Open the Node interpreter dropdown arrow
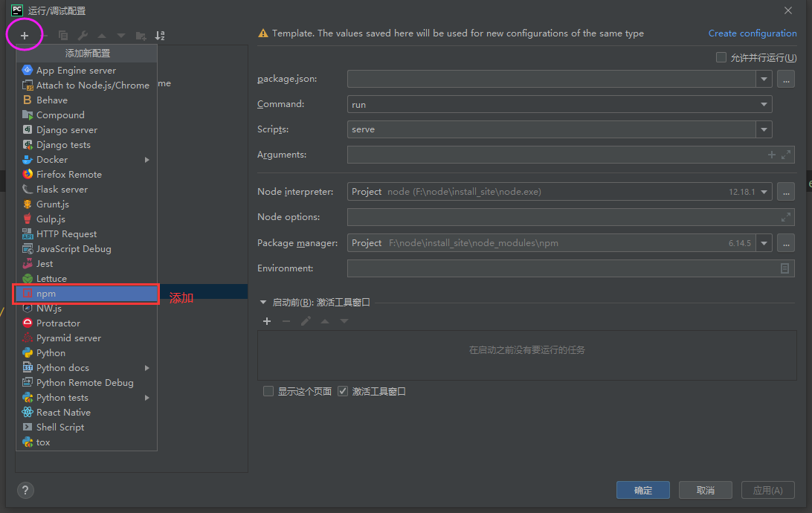 (x=764, y=192)
